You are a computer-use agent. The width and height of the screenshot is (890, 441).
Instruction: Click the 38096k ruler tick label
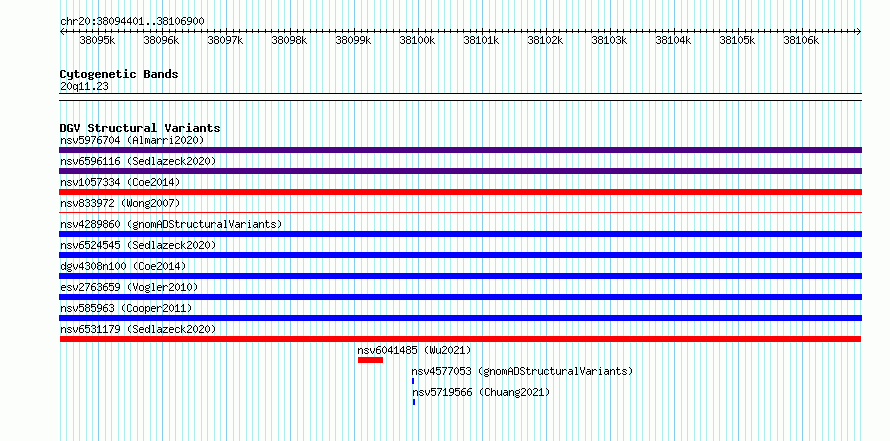(x=162, y=40)
